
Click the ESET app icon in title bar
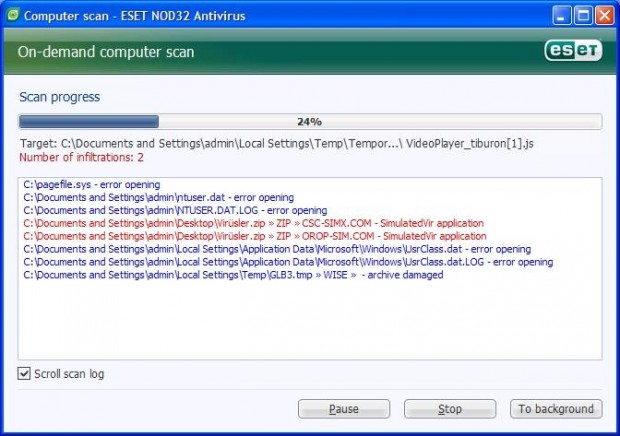coord(13,15)
